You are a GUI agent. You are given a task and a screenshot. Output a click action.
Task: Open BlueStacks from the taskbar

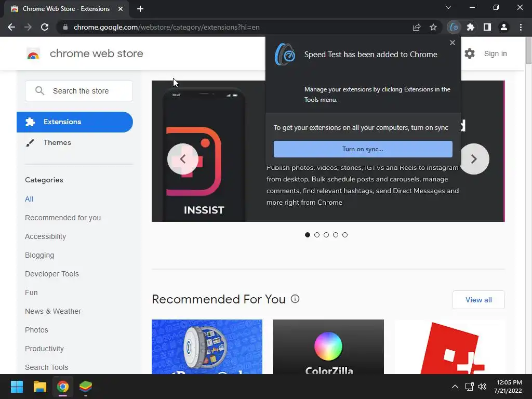86,387
